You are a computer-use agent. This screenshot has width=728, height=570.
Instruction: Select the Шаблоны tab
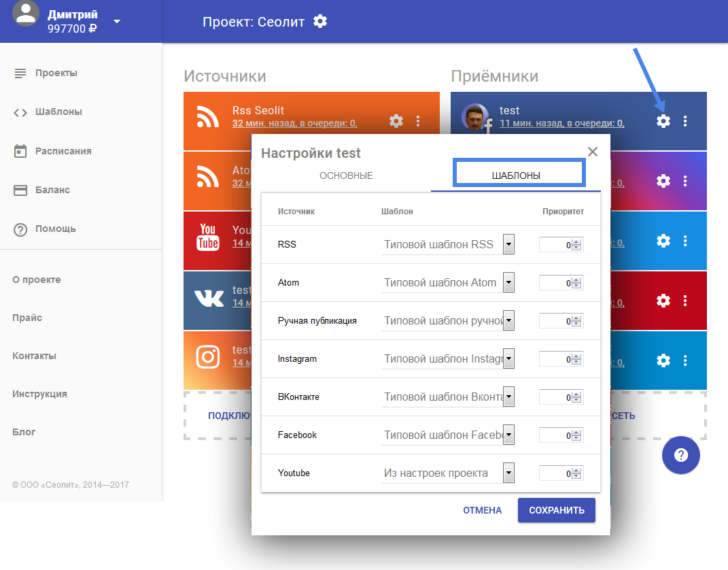[x=517, y=175]
